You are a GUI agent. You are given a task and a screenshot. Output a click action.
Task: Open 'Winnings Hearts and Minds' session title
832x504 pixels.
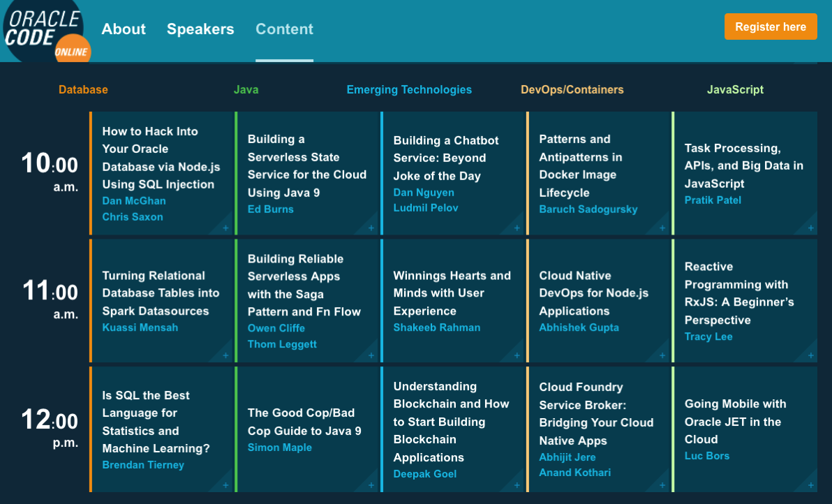coord(452,293)
